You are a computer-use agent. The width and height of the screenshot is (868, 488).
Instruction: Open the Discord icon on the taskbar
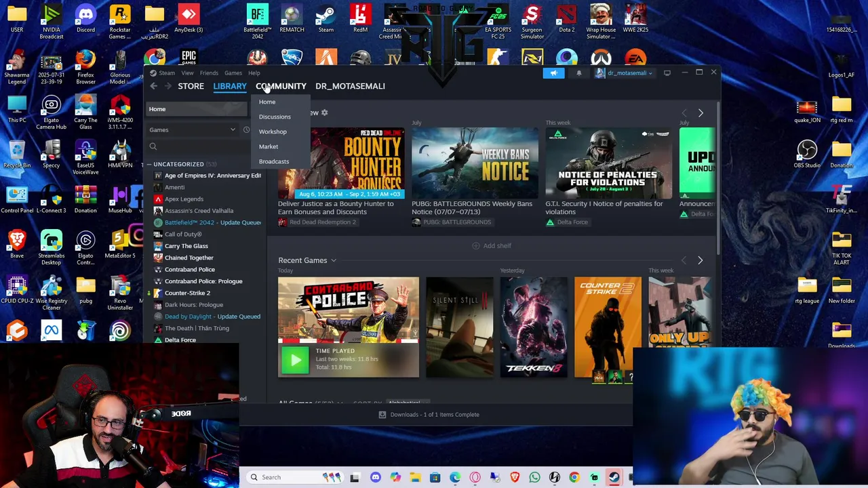[x=376, y=477]
